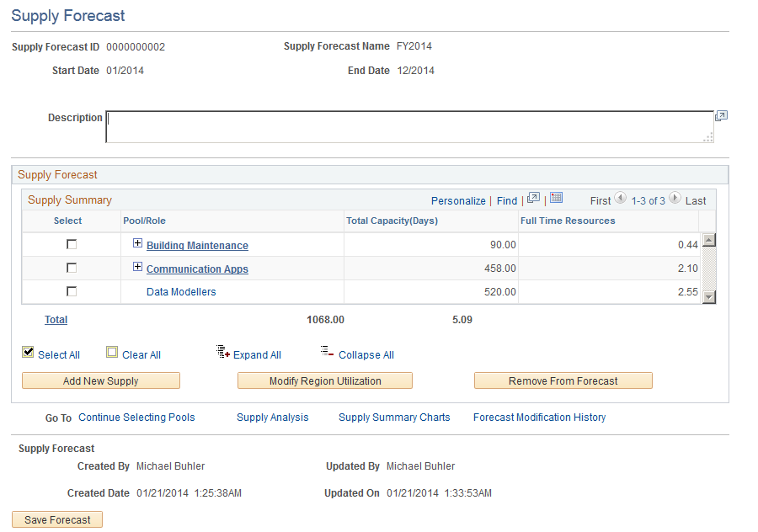The image size is (758, 532).
Task: Open the Supply Summary Charts link
Action: (394, 418)
